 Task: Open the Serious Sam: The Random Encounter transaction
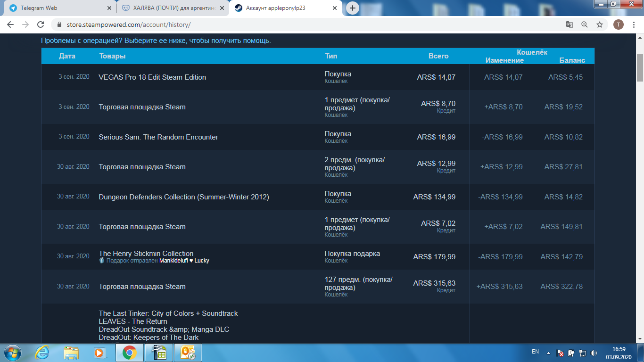click(x=318, y=137)
